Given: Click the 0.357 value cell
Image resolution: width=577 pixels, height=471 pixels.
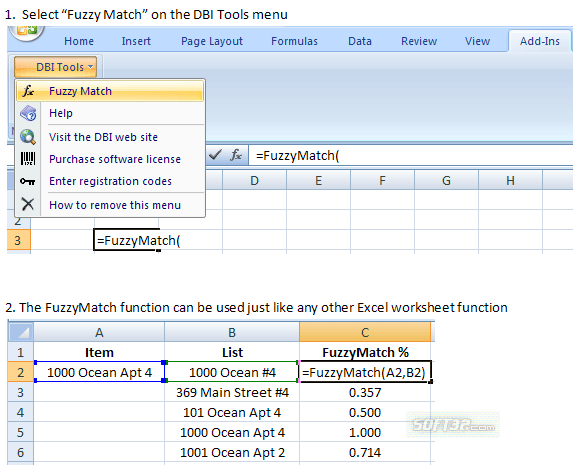Looking at the screenshot, I should [365, 392].
